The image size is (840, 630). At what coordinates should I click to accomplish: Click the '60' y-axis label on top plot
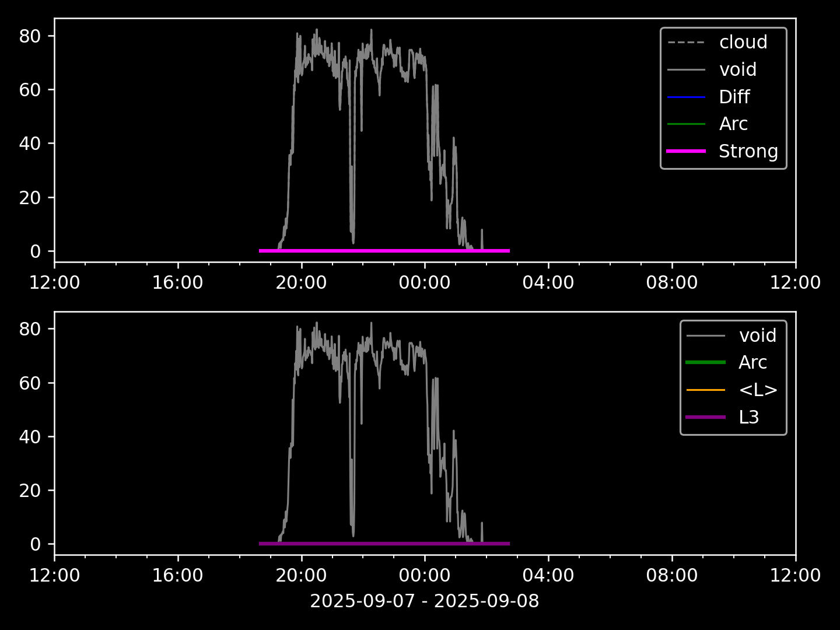[x=30, y=90]
